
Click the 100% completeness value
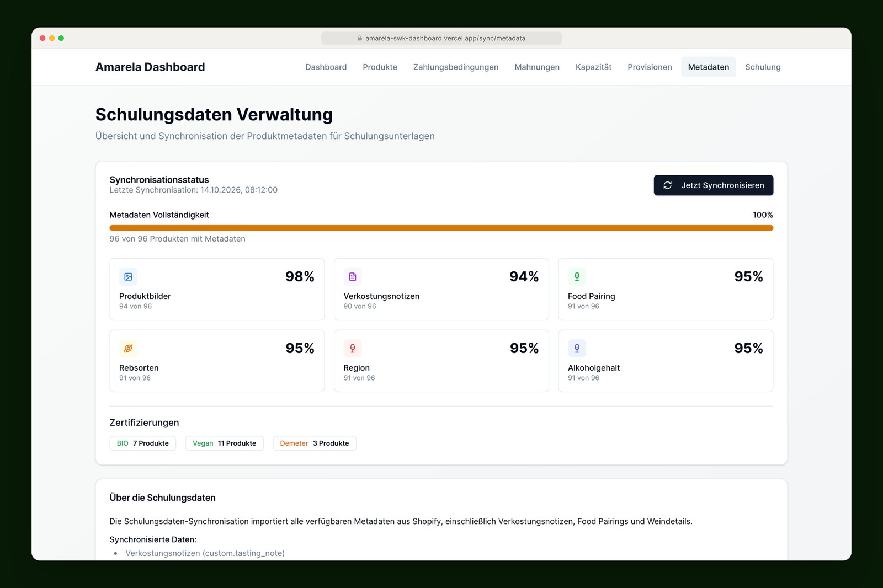click(763, 215)
